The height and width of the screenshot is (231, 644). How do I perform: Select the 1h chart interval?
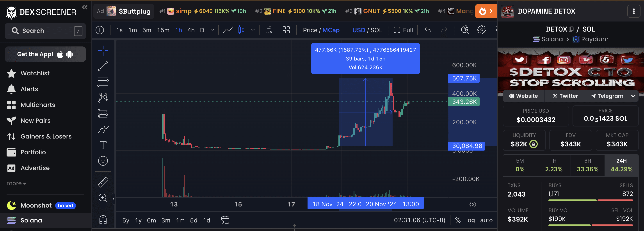[x=178, y=30]
